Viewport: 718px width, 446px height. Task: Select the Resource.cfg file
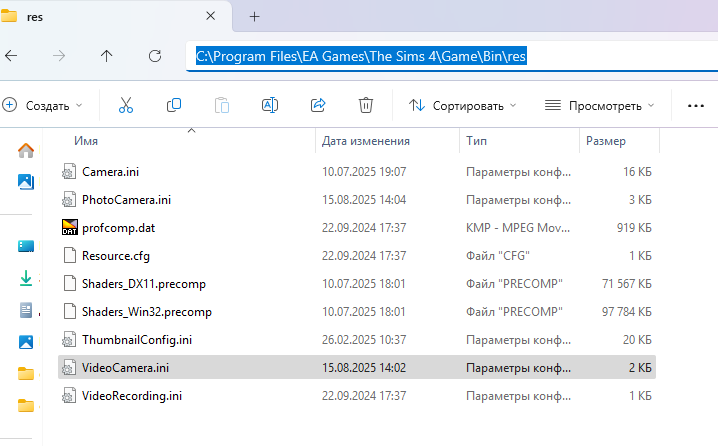[x=357, y=256]
